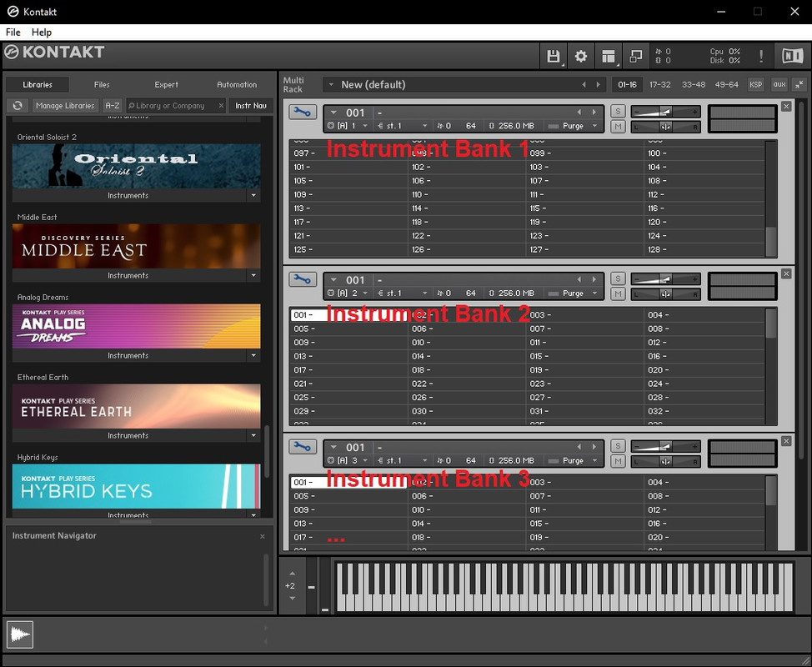This screenshot has height=667, width=812.
Task: Click next instrument arrow in Bank 2
Action: [594, 279]
